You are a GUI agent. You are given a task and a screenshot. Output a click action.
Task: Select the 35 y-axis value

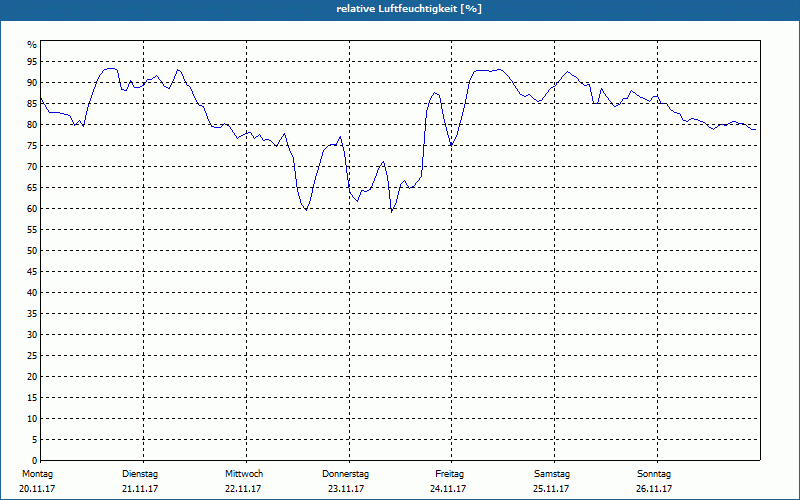[32, 314]
